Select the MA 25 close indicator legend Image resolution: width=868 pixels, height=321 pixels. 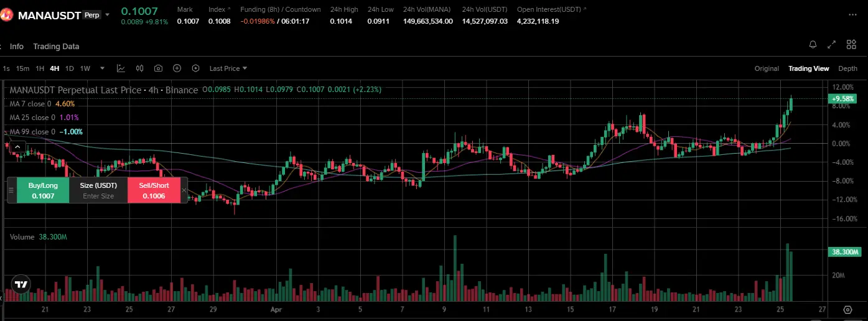click(x=44, y=118)
